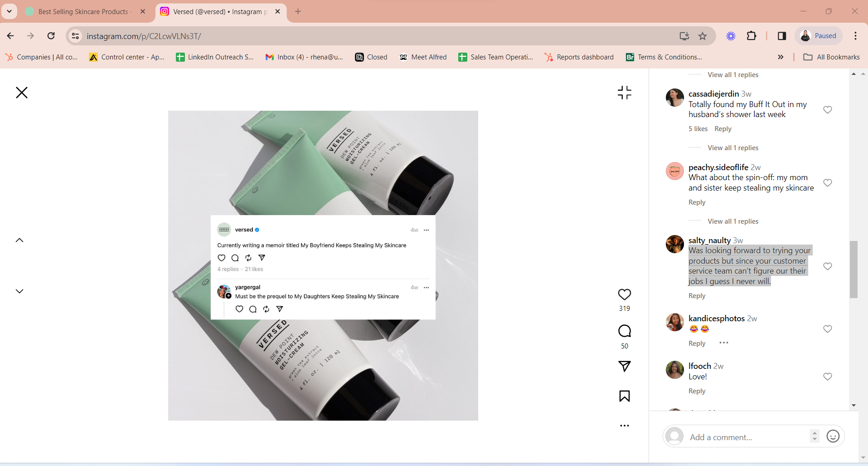Open Sales Team Operations bookmark
This screenshot has width=868, height=466.
(496, 57)
